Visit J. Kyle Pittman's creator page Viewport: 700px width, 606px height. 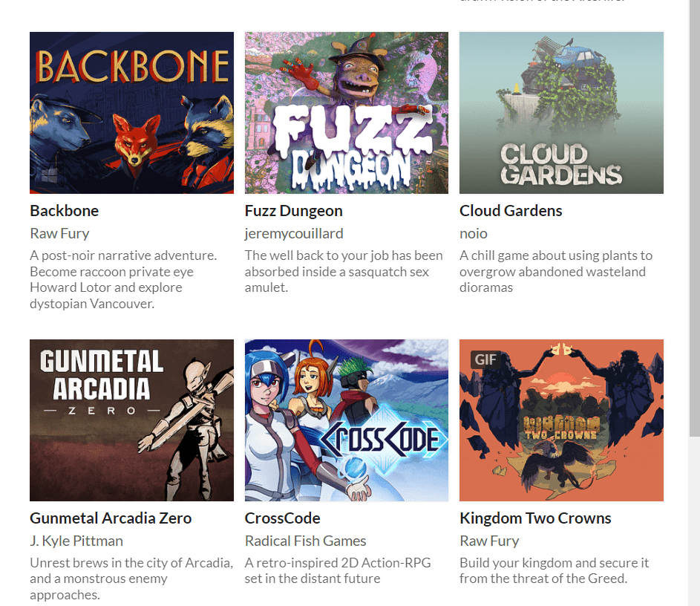[x=76, y=541]
